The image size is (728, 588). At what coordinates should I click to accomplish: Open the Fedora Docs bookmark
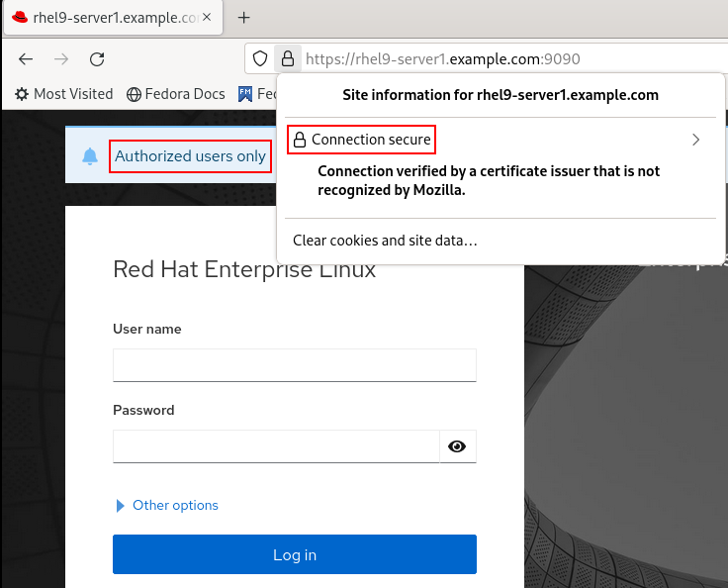(x=176, y=94)
